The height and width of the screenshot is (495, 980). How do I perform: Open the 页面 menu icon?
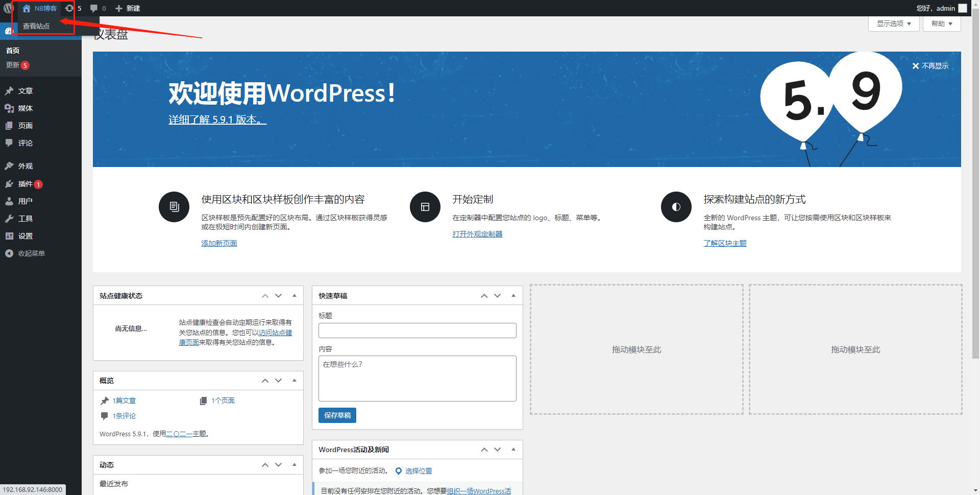click(9, 126)
